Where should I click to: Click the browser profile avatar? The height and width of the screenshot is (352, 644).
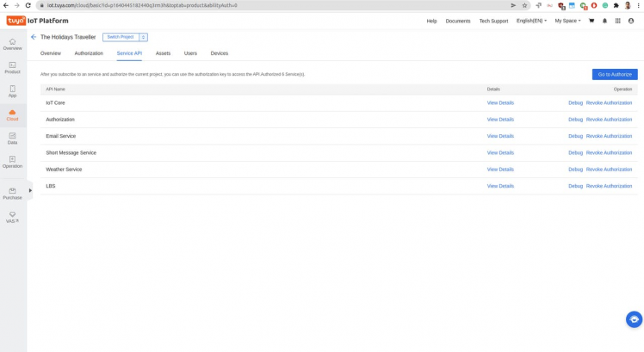coord(628,5)
